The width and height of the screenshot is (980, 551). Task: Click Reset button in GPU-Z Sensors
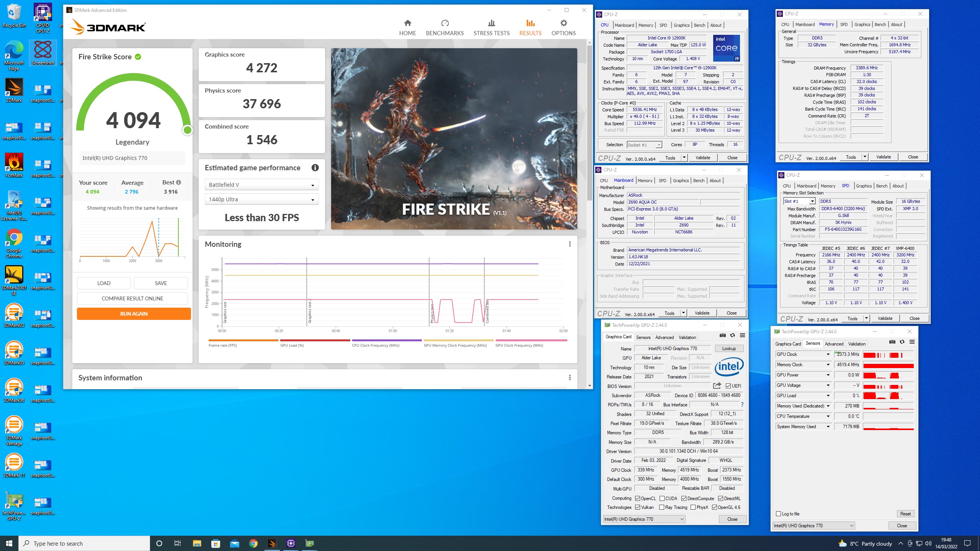[x=905, y=514]
